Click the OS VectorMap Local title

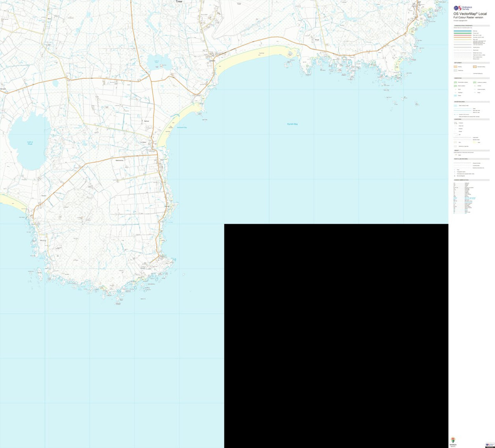pyautogui.click(x=469, y=14)
